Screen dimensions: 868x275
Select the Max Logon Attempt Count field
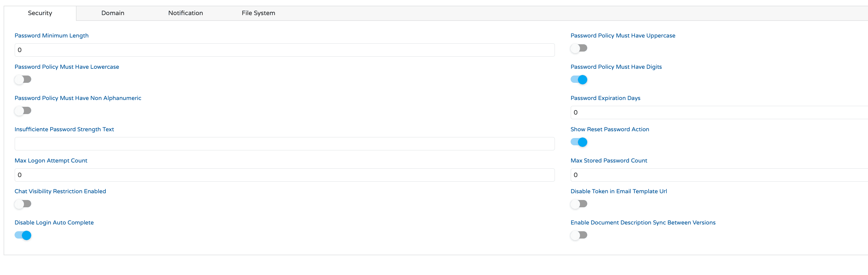[284, 175]
